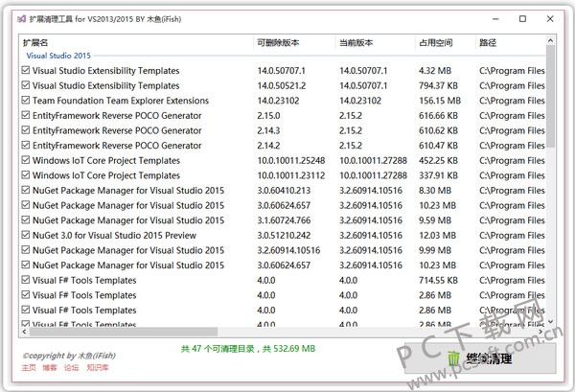Uncheck EntityFramework POCO Generator 2.15.0 checkbox
The image size is (575, 392).
coord(25,115)
